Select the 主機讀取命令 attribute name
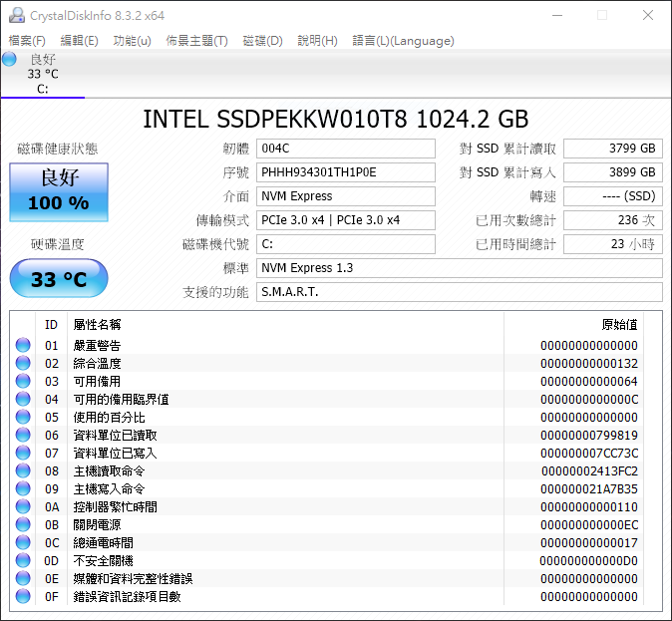Image resolution: width=672 pixels, height=621 pixels. tap(110, 471)
